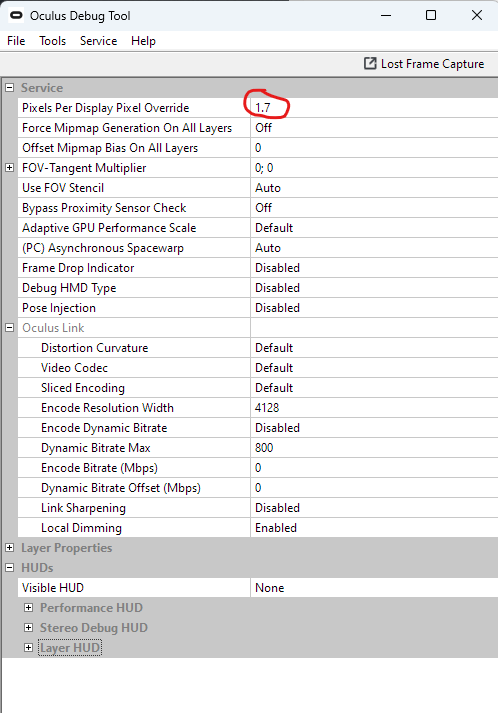Edit Pixels Per Display Pixel Override value
This screenshot has height=713, width=498.
pos(374,108)
